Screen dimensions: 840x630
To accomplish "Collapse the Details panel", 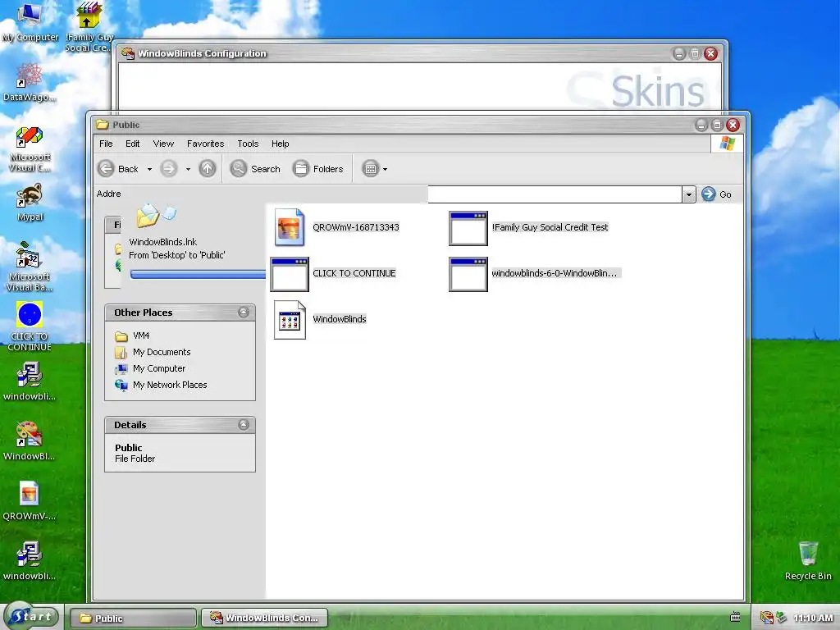I will pos(243,424).
